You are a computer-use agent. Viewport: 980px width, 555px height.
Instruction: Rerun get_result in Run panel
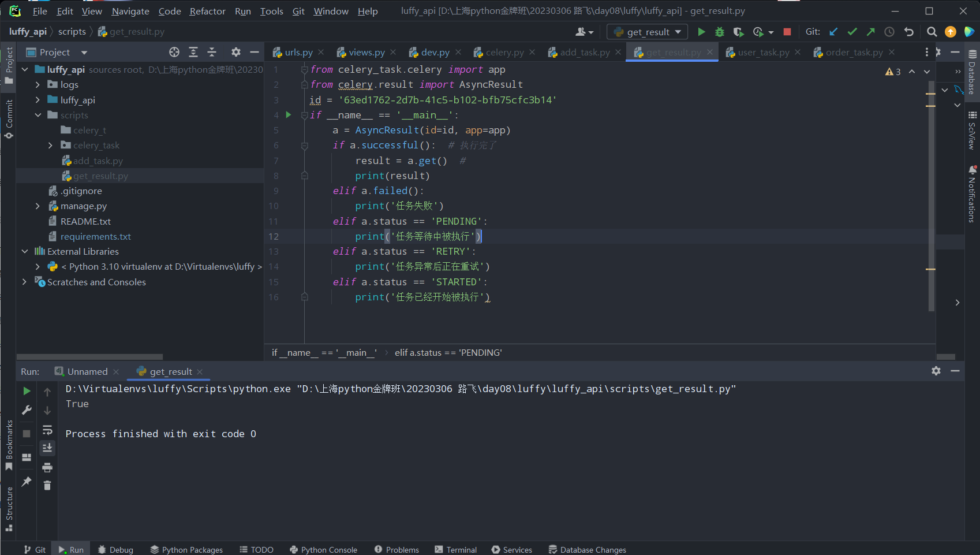tap(27, 391)
